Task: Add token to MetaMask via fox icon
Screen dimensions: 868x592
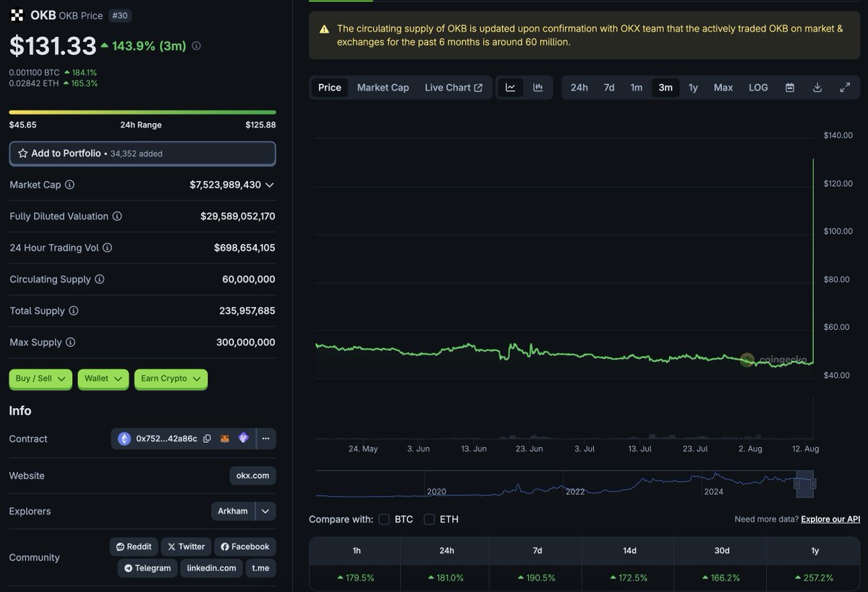Action: (x=226, y=439)
